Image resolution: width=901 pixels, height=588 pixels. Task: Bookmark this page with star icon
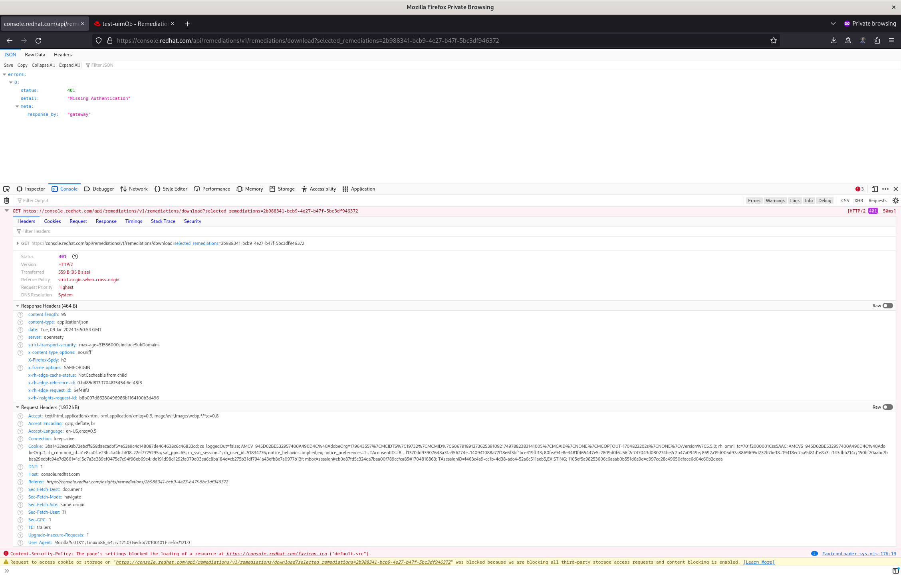tap(774, 41)
